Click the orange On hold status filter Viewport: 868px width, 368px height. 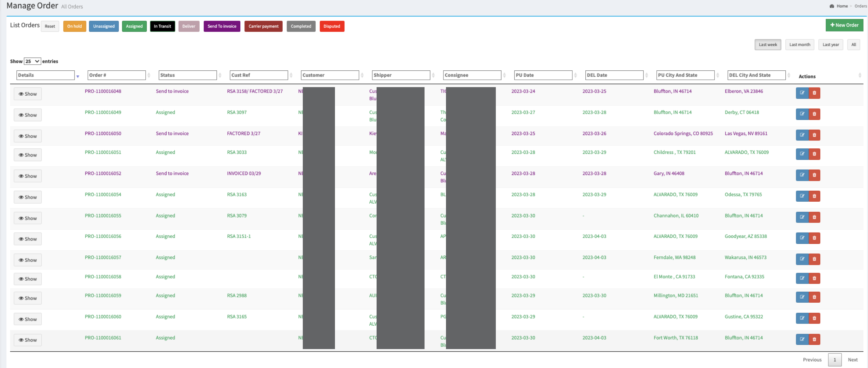[74, 26]
